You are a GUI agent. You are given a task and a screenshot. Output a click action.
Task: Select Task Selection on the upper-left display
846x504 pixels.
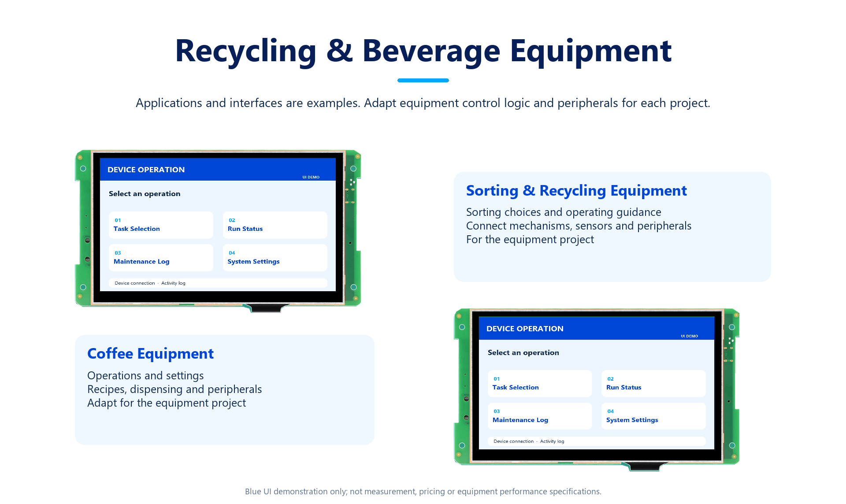point(161,225)
